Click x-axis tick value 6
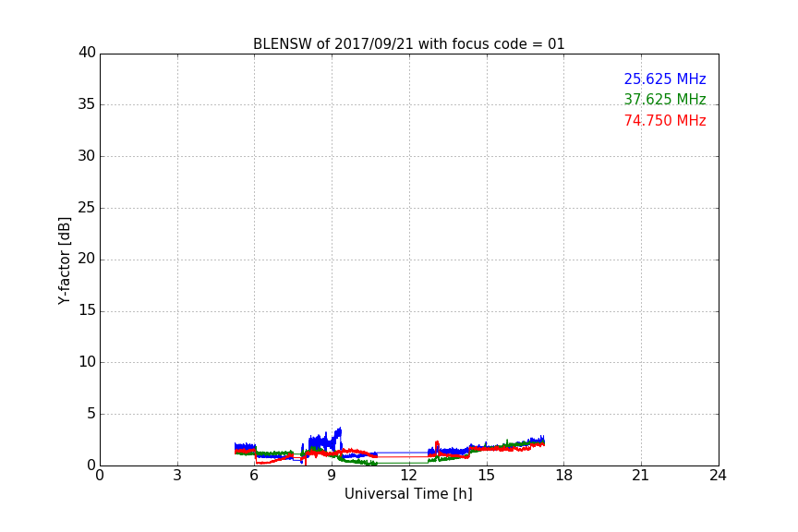This screenshot has width=798, height=532. pyautogui.click(x=255, y=476)
